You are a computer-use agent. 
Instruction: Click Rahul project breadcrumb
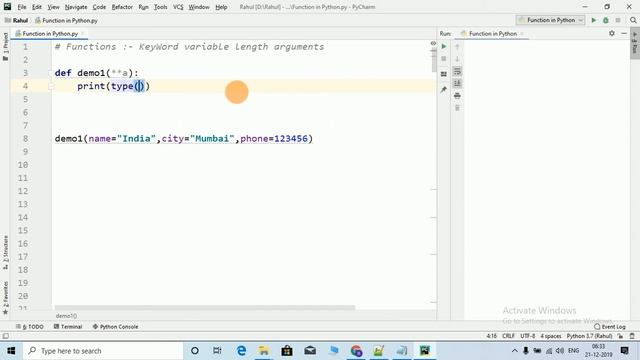coord(16,20)
